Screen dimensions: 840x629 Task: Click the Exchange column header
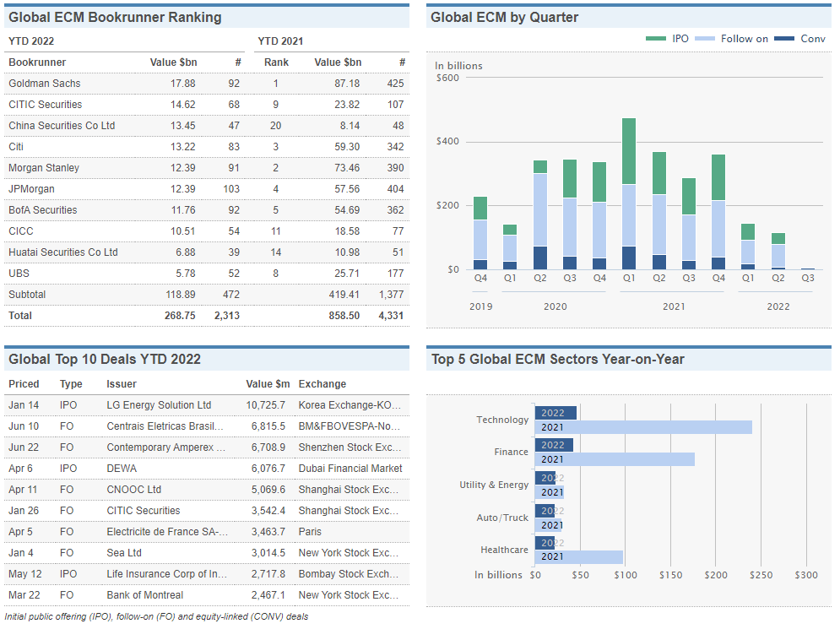point(322,384)
